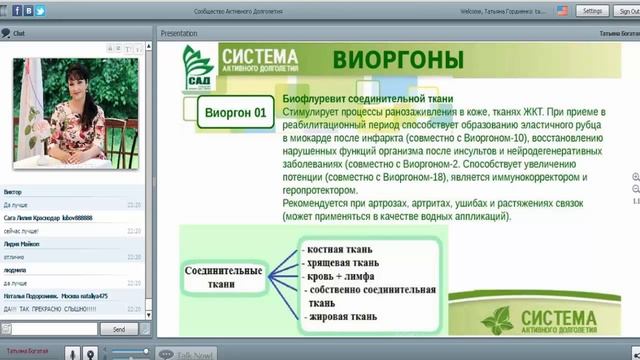Image resolution: width=640 pixels, height=360 pixels.
Task: Adjust the upper volume slider
Action: point(130,351)
